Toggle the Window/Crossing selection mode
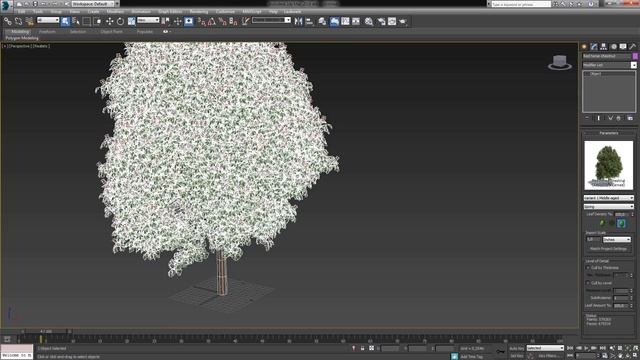Screen dimensions: 640x360 98,21
